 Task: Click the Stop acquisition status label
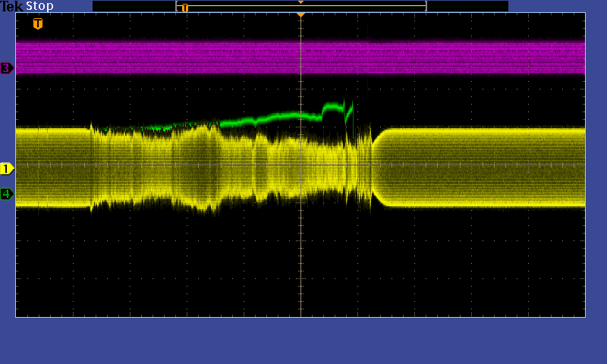(x=39, y=6)
